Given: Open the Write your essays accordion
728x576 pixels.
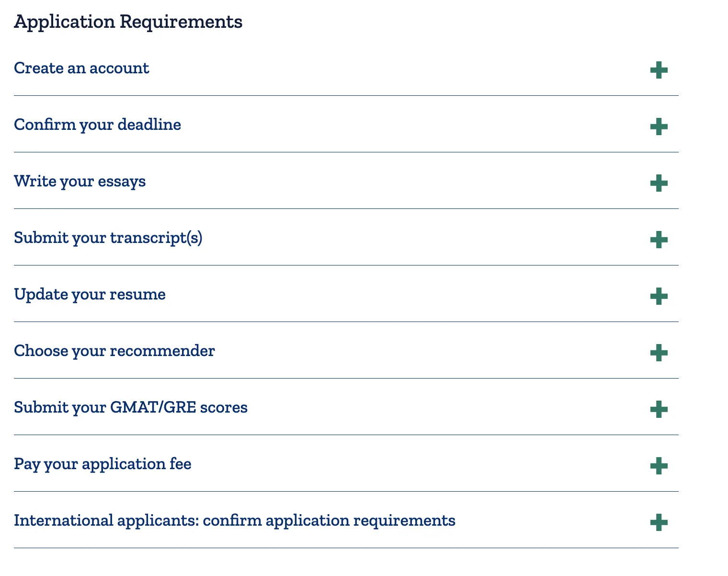Looking at the screenshot, I should [x=80, y=181].
